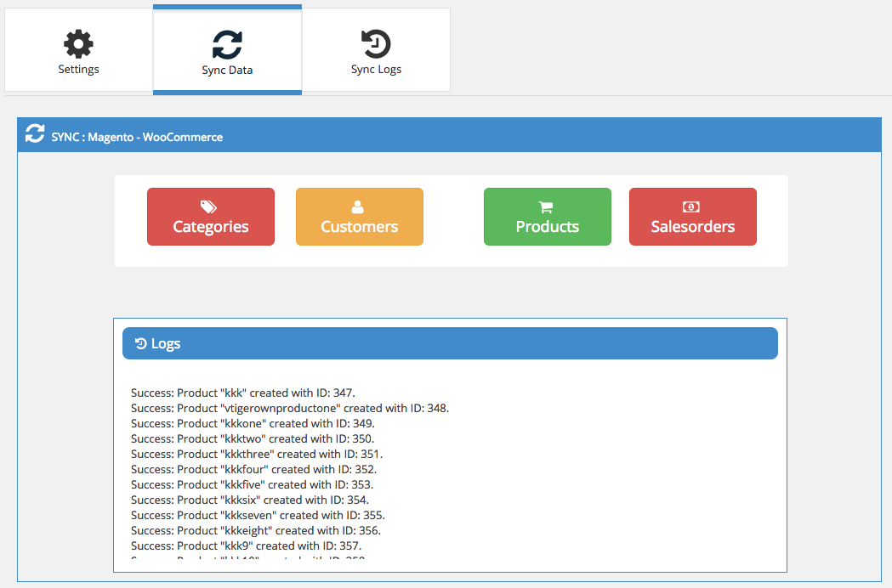Click the user icon on Customers button
The width and height of the screenshot is (892, 588).
(358, 206)
